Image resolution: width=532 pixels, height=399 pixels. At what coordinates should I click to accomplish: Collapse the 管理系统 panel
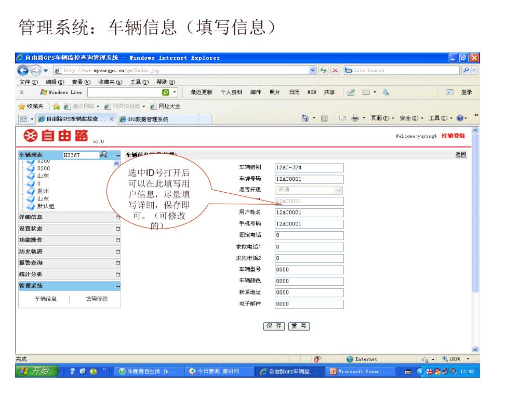[x=118, y=286]
